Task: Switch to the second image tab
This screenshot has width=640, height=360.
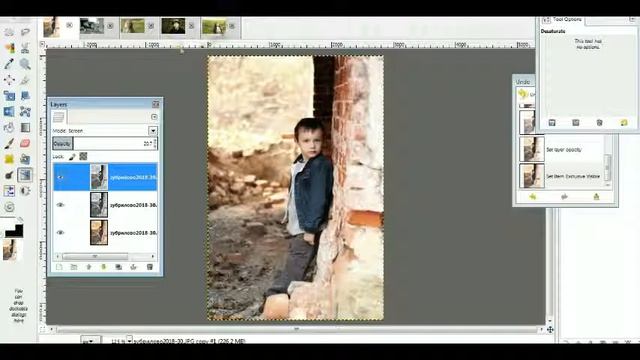Action: point(92,26)
